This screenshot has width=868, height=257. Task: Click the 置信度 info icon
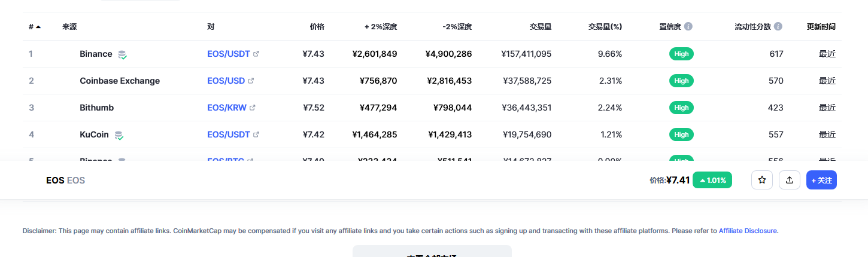[688, 27]
